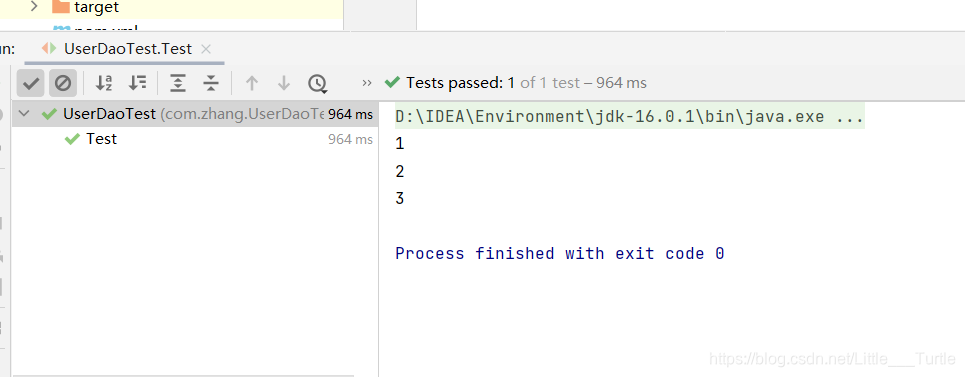The height and width of the screenshot is (377, 965).
Task: Show more toolbar actions chevron
Action: [x=367, y=82]
